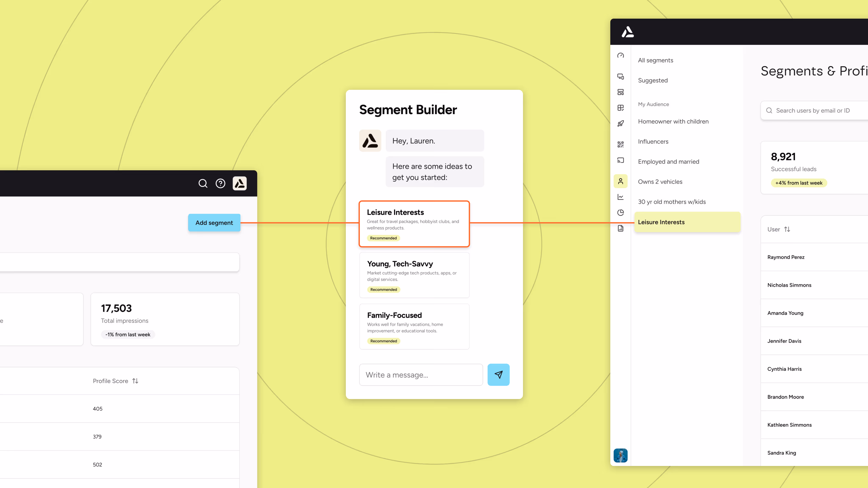Click the line chart analytics icon
Image resolution: width=868 pixels, height=488 pixels.
click(620, 197)
